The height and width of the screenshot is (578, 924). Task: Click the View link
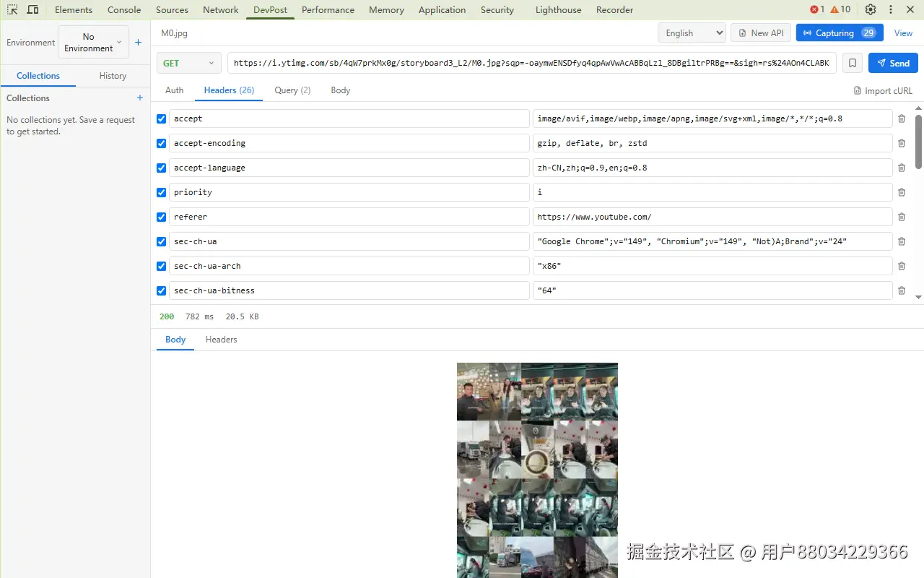904,33
